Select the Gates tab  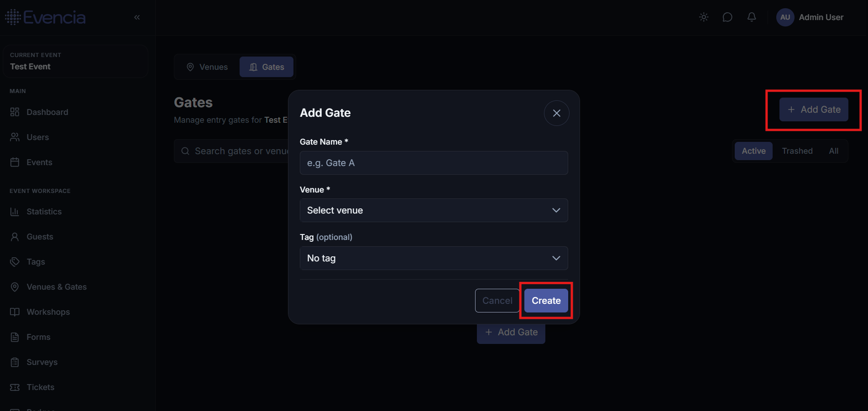pos(267,67)
